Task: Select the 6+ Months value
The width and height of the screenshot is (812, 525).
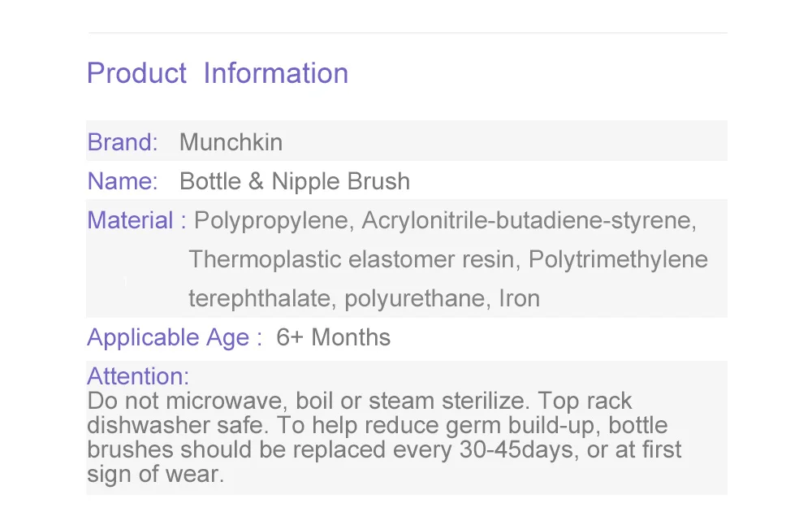Action: pyautogui.click(x=334, y=337)
